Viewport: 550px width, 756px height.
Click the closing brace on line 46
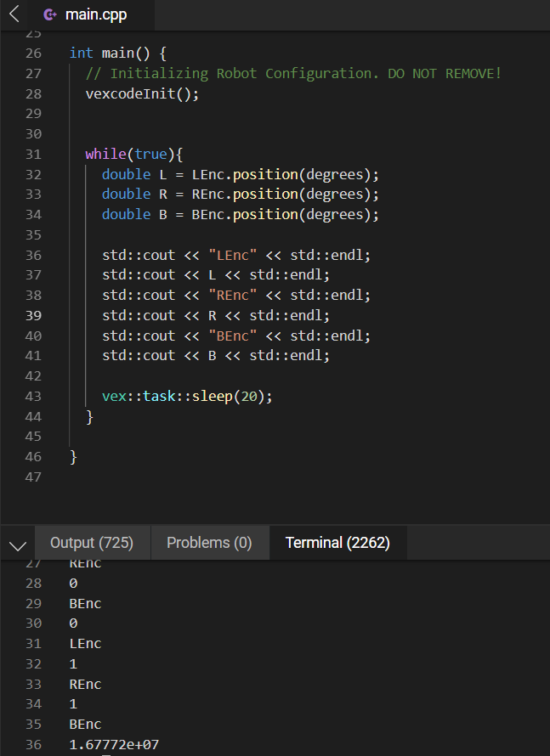point(73,457)
